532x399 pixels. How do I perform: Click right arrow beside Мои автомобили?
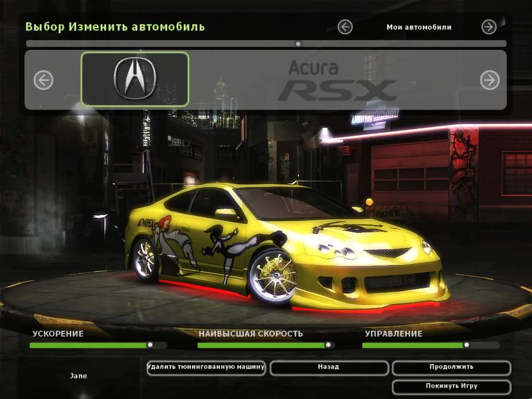pos(489,27)
